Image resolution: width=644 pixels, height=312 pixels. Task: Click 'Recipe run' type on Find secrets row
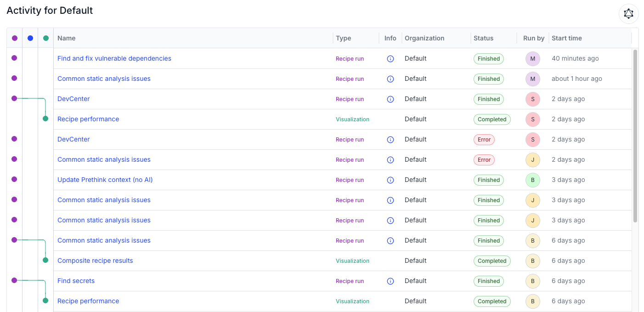click(350, 281)
